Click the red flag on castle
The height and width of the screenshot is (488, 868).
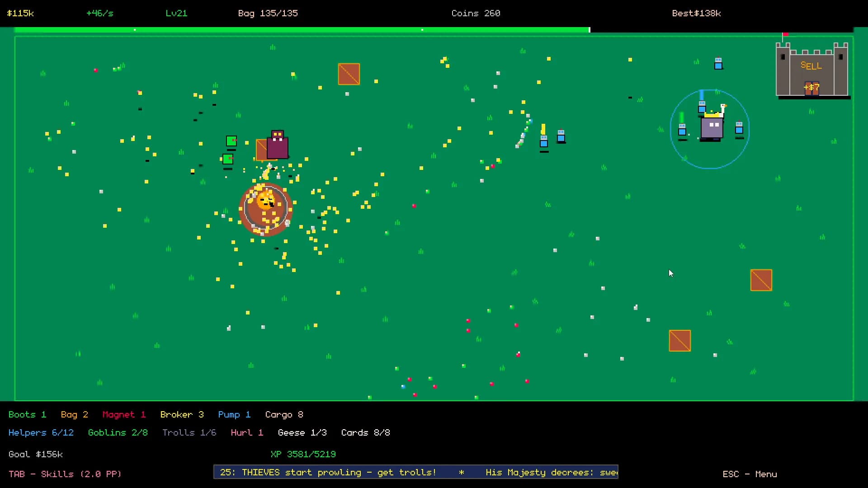tap(786, 34)
